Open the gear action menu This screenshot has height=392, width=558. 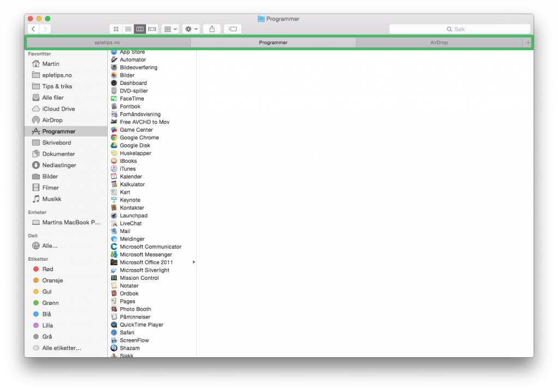pos(191,29)
